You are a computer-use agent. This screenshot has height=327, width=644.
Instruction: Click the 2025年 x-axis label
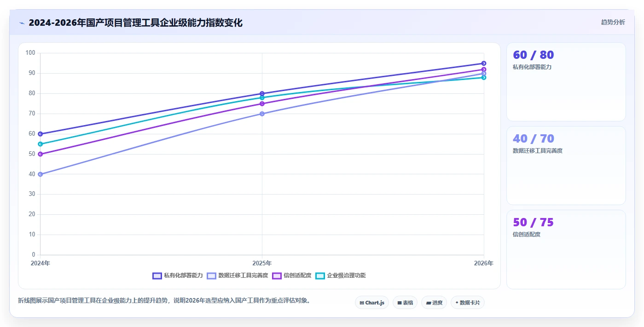[262, 264]
